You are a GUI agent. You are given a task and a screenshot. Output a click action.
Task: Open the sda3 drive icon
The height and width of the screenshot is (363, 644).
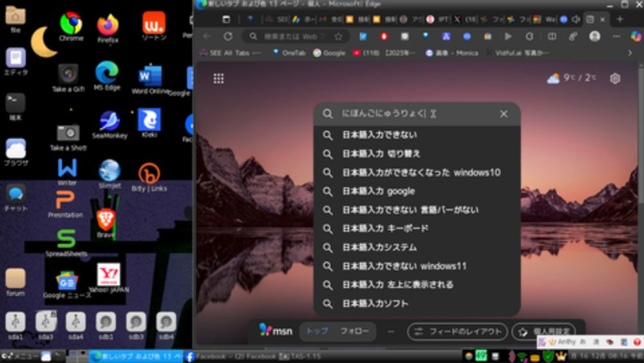tap(46, 326)
